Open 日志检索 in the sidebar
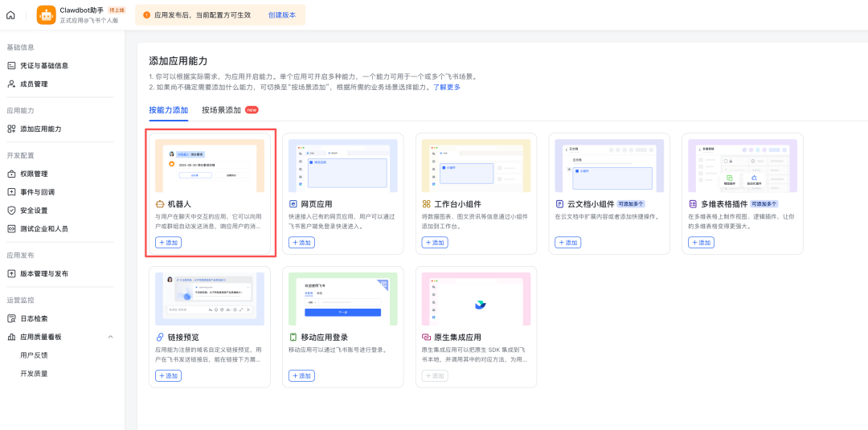Screen dimensions: 868x430 click(x=34, y=318)
